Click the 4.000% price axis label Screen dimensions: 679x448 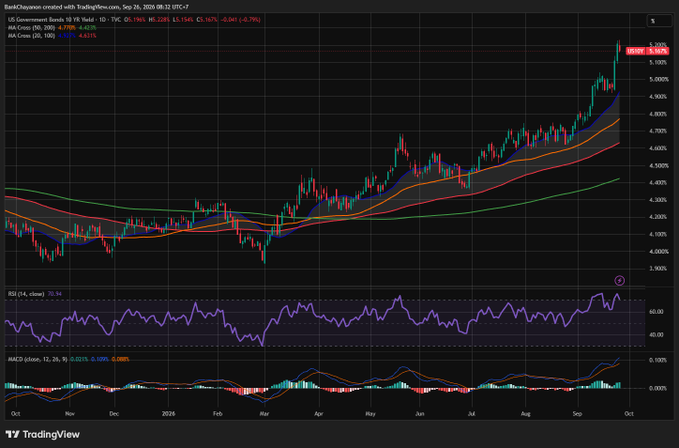tap(659, 251)
